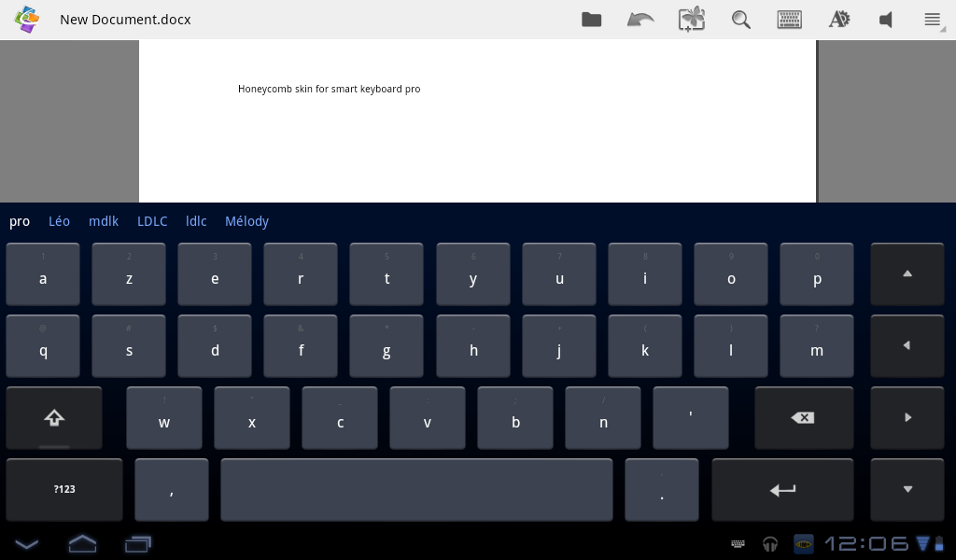Screen dimensions: 956x560
Task: Tap the return enter key
Action: [783, 490]
